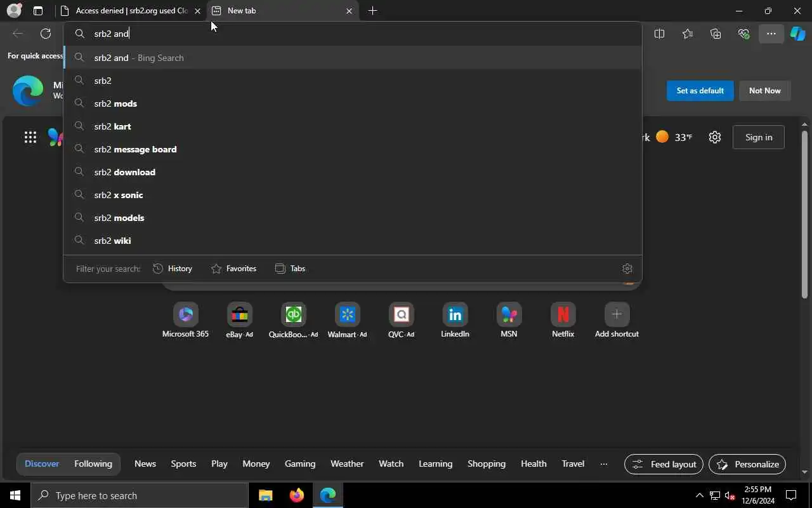This screenshot has height=508, width=812.
Task: Select the Discover feed tab
Action: pyautogui.click(x=42, y=464)
